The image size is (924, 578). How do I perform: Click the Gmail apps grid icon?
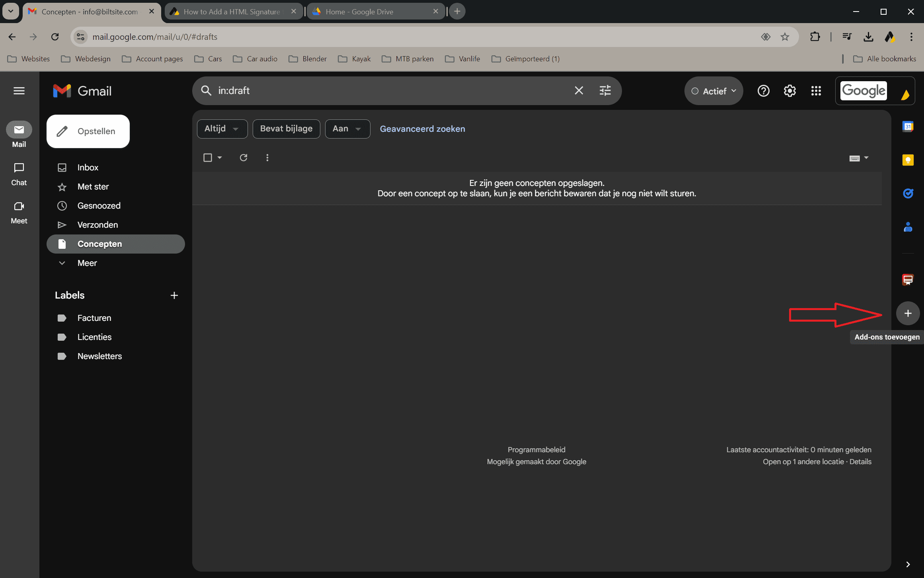coord(816,91)
